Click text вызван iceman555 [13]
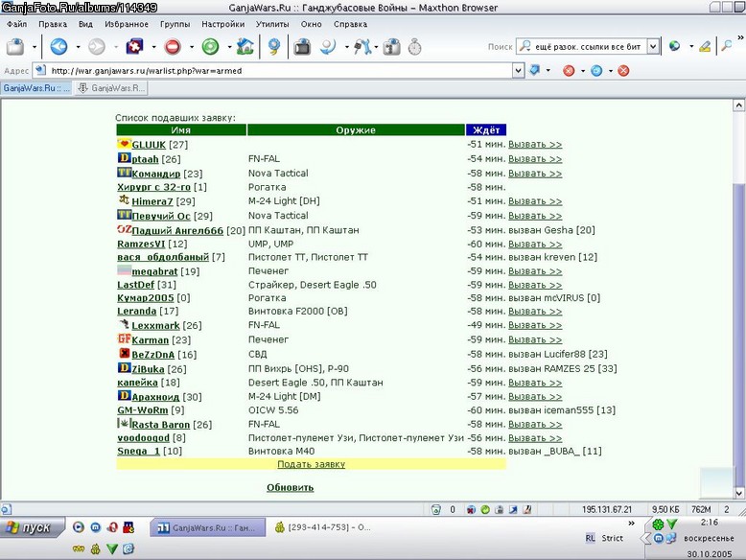This screenshot has width=746, height=560. tap(562, 410)
